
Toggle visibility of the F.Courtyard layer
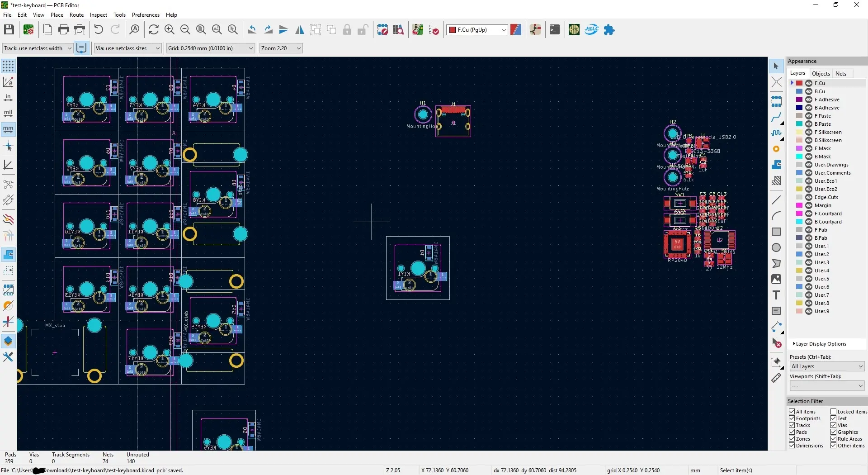809,214
